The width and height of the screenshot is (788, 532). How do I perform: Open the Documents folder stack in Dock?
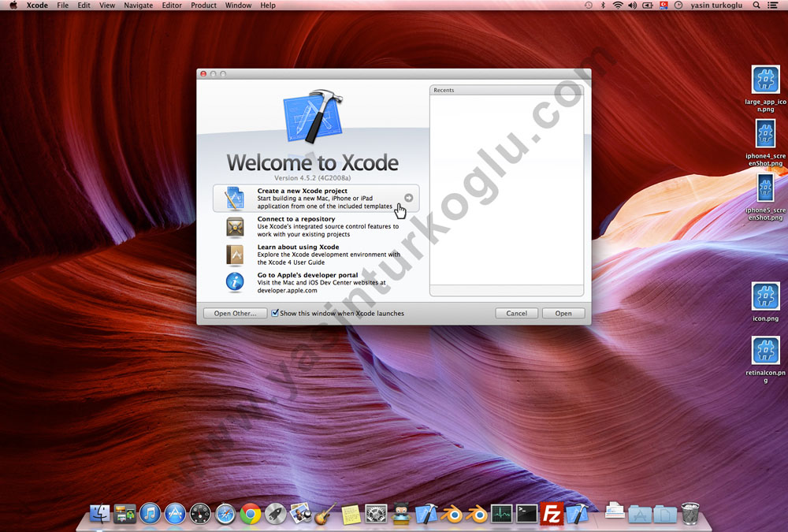(x=665, y=515)
